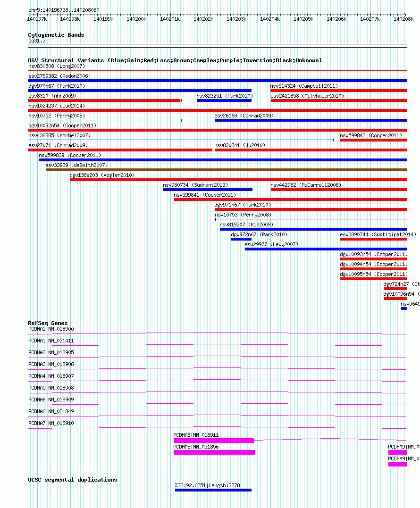The height and width of the screenshot is (508, 420).
Task: Select the magenta exon block under PCDHA8|NM_031856
Action: pyautogui.click(x=214, y=452)
